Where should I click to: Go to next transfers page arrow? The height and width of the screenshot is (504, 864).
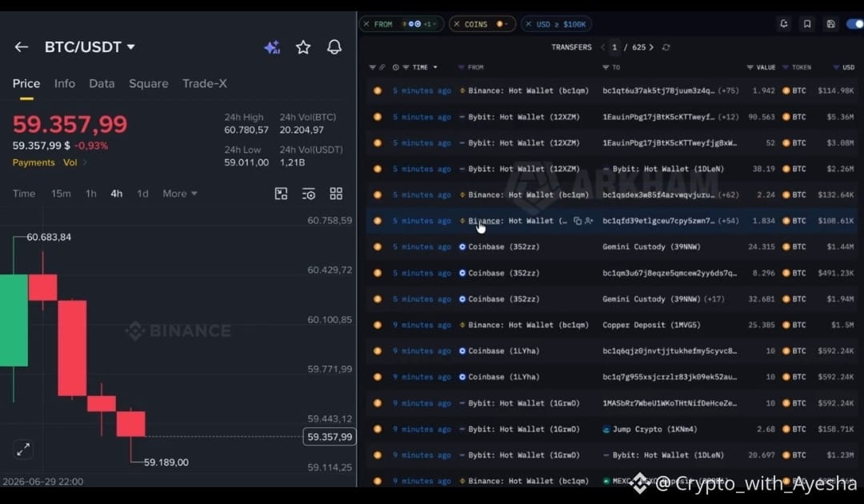click(x=651, y=47)
